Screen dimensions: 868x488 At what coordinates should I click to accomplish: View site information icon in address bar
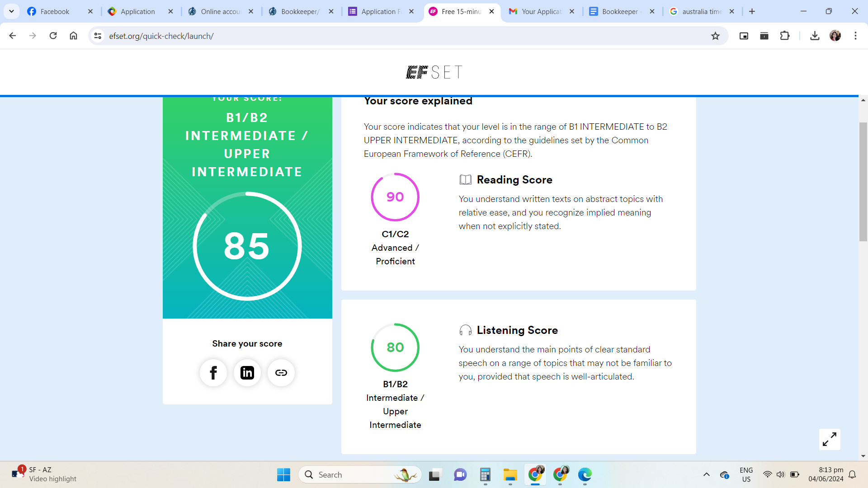pos(98,36)
